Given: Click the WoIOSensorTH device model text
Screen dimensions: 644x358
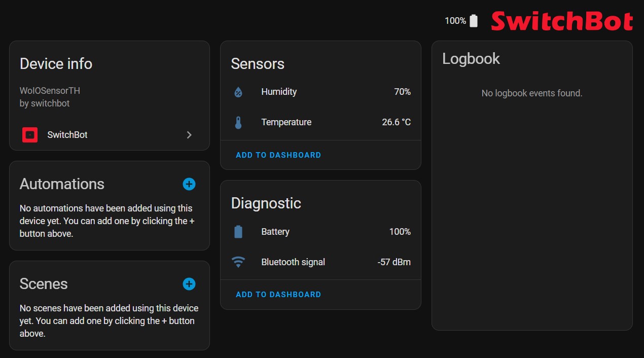Looking at the screenshot, I should point(50,91).
